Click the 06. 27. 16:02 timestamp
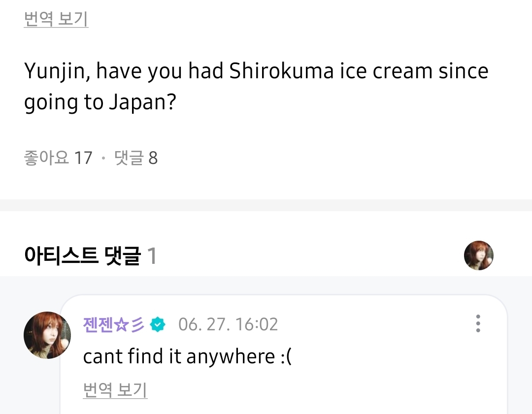This screenshot has height=414, width=532. [228, 324]
